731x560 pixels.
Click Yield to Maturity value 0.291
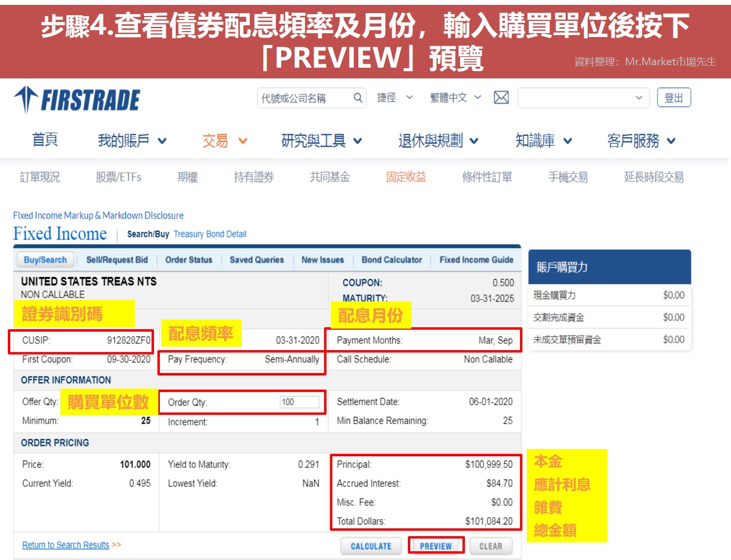tap(308, 465)
